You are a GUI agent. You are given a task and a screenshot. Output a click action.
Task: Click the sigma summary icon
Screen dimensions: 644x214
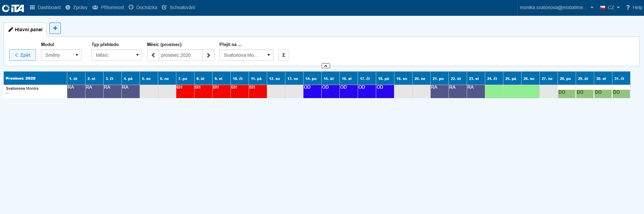click(x=284, y=55)
